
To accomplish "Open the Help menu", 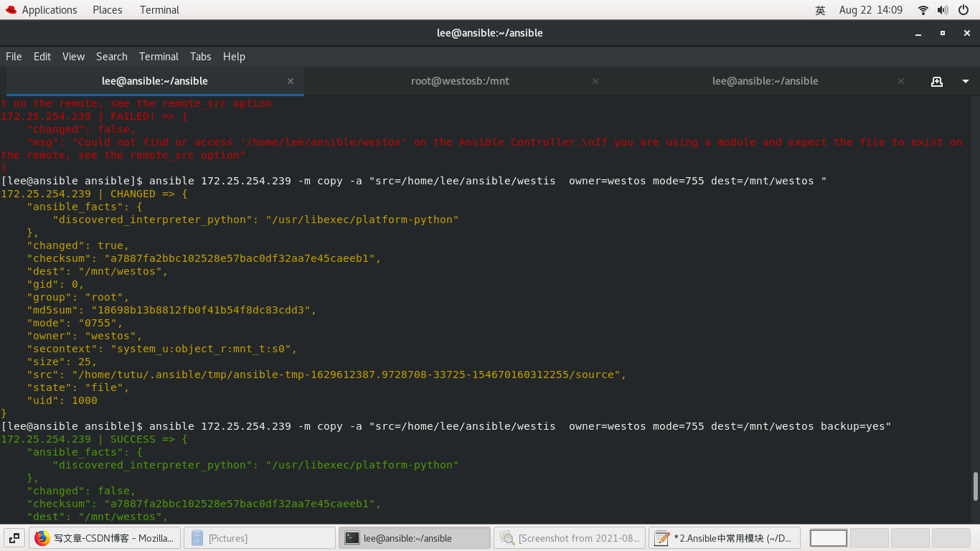I will pyautogui.click(x=234, y=57).
